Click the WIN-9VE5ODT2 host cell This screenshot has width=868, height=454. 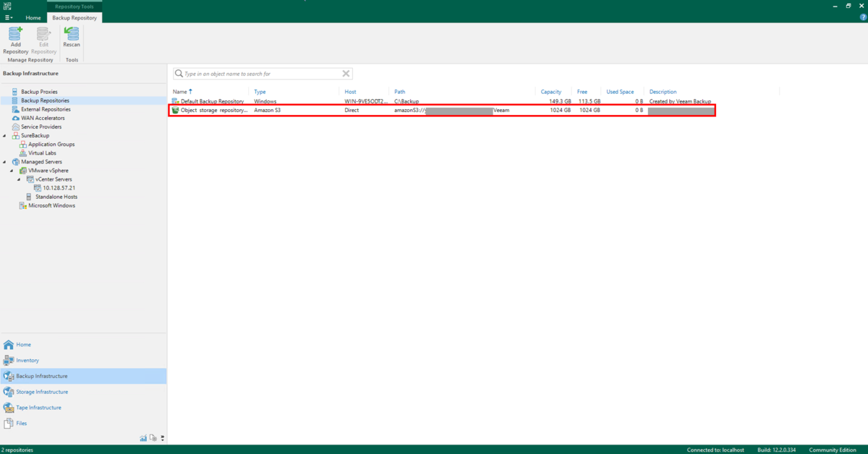click(x=367, y=101)
